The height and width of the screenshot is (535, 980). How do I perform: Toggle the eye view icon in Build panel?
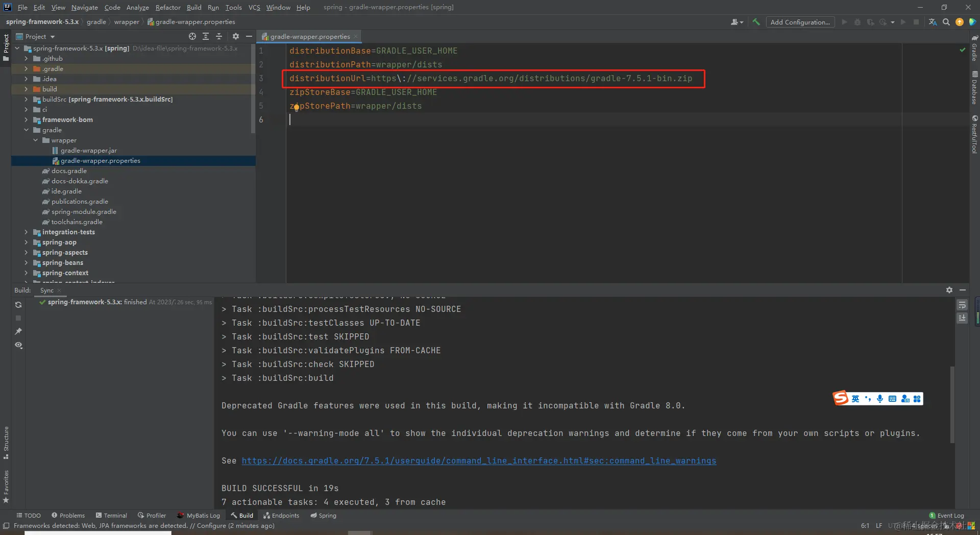18,345
